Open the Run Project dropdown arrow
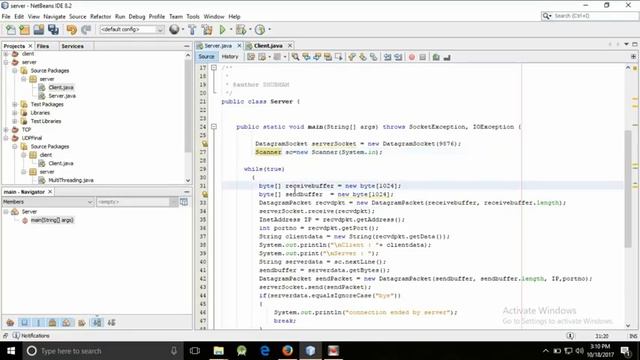Image resolution: width=640 pixels, height=360 pixels. tap(231, 29)
